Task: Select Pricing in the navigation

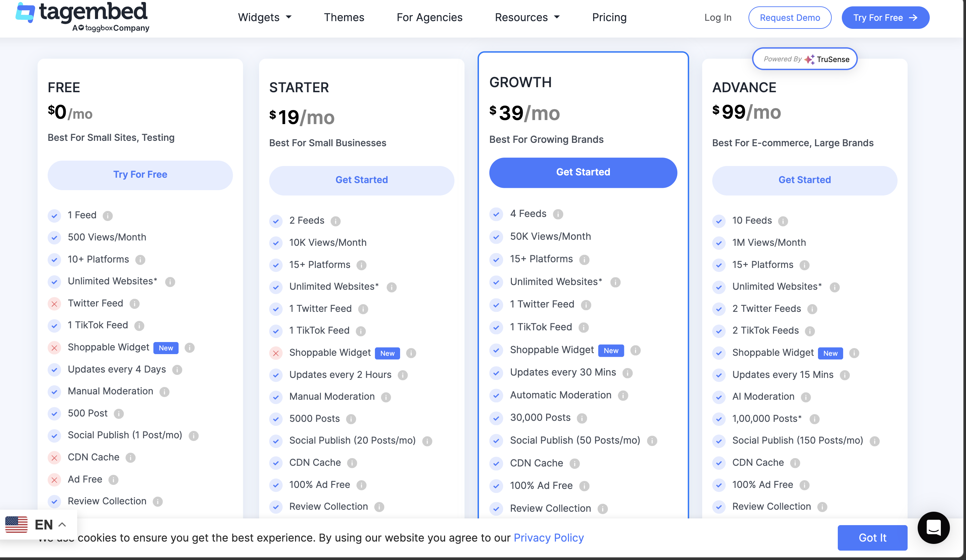Action: [x=609, y=17]
